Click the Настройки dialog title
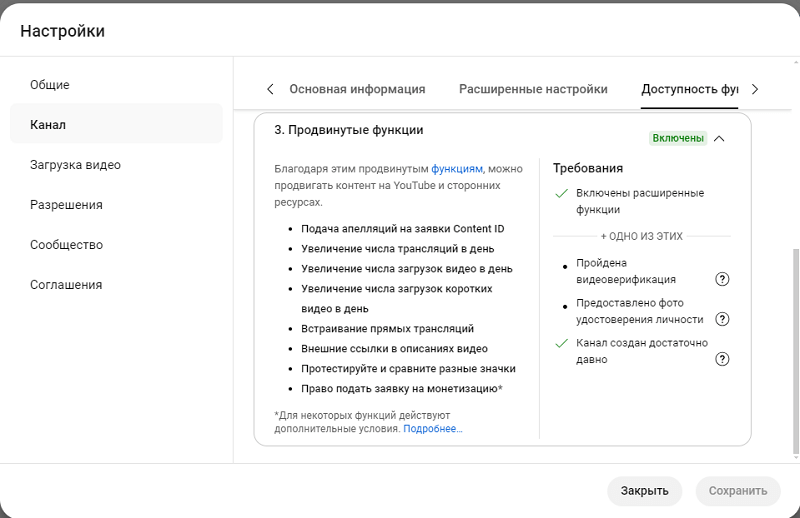The height and width of the screenshot is (518, 800). (x=62, y=31)
